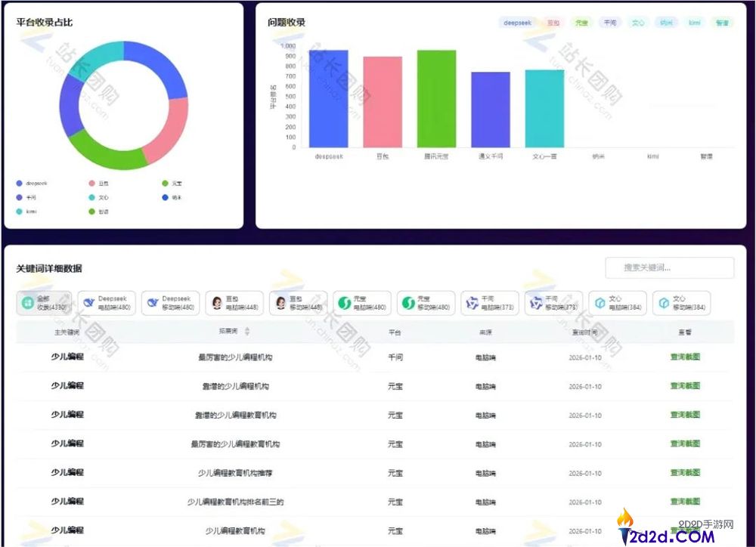756x547 pixels.
Task: Toggle 智谱 legend in donut chart
Action: pyautogui.click(x=99, y=211)
